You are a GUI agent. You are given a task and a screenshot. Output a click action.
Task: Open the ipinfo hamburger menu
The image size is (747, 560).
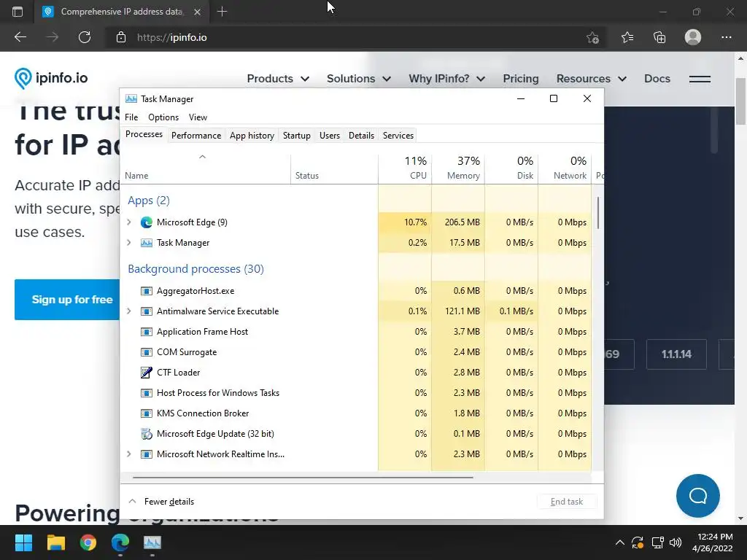[x=700, y=79]
